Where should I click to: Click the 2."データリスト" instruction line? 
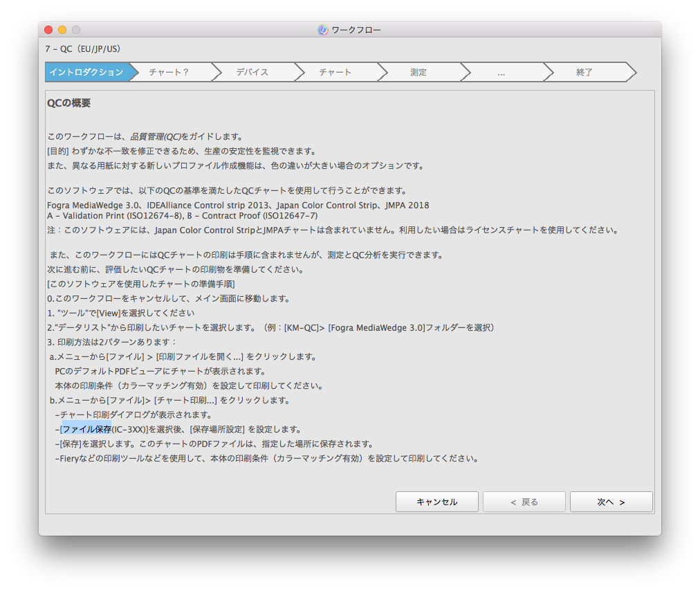coord(272,328)
